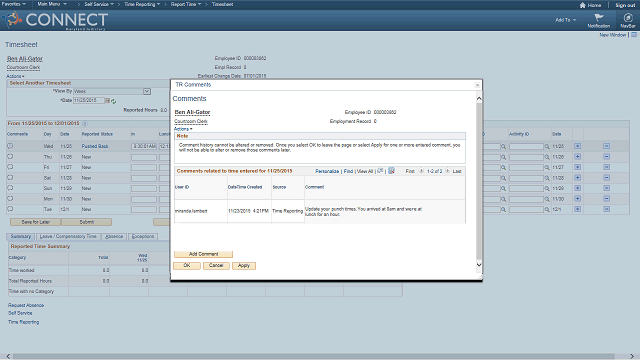640x360 pixels.
Task: Open the View By Week dropdown
Action: point(147,91)
